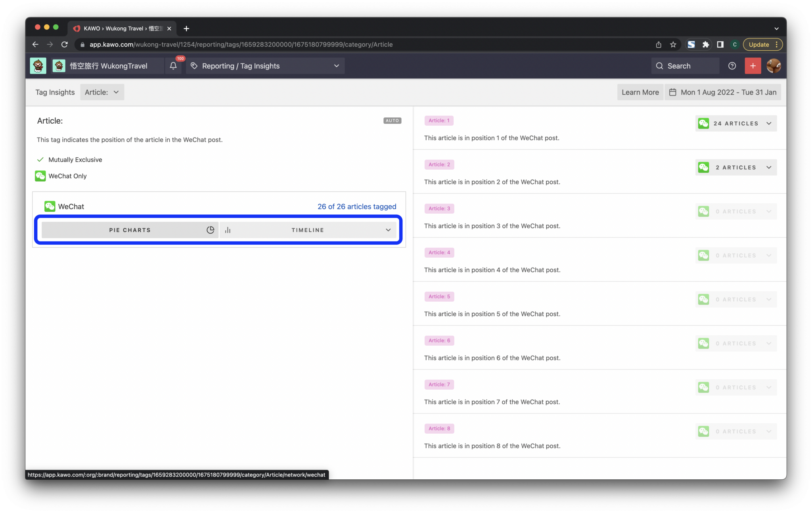Open KAWO home via the red logo icon
This screenshot has height=513, width=812.
coord(77,28)
